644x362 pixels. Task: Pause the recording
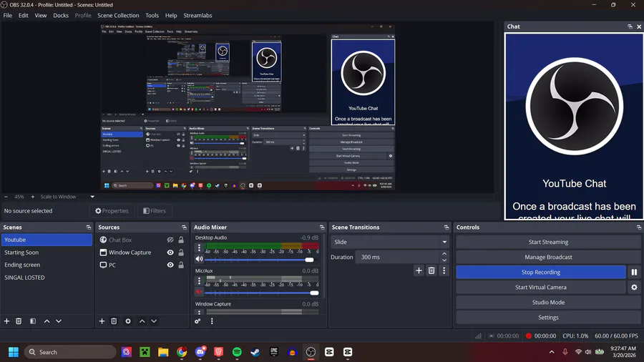(x=634, y=272)
